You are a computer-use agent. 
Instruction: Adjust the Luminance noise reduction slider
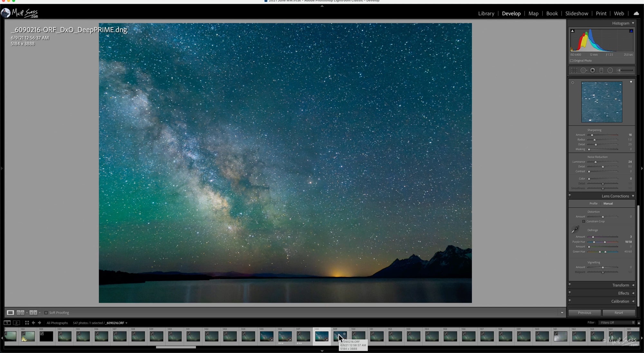coord(595,162)
